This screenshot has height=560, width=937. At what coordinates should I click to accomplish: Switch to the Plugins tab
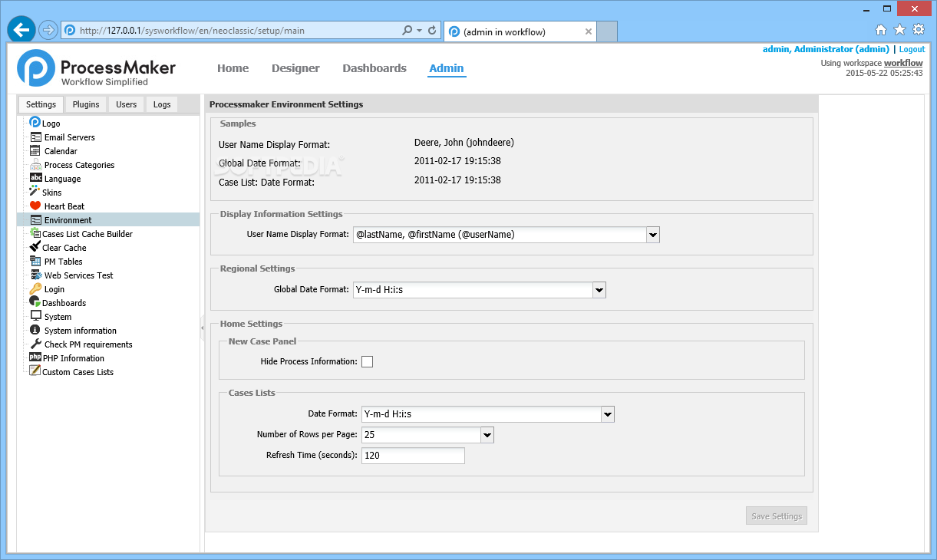[x=86, y=104]
